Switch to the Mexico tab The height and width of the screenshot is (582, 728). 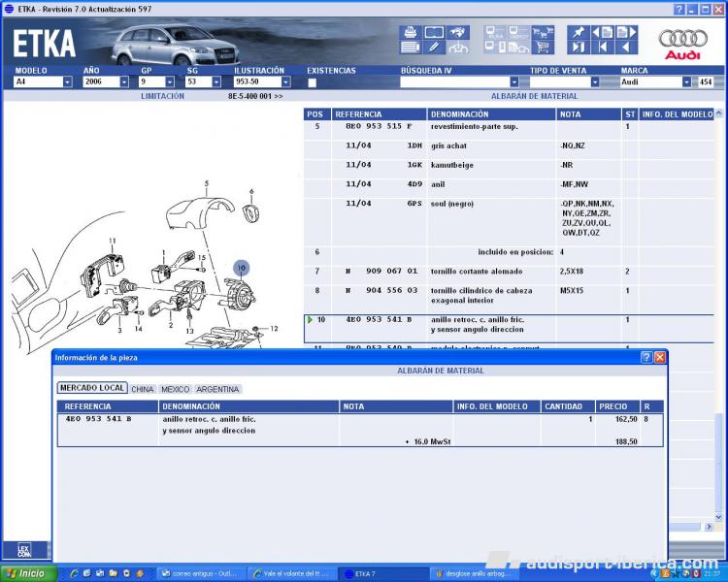point(175,389)
